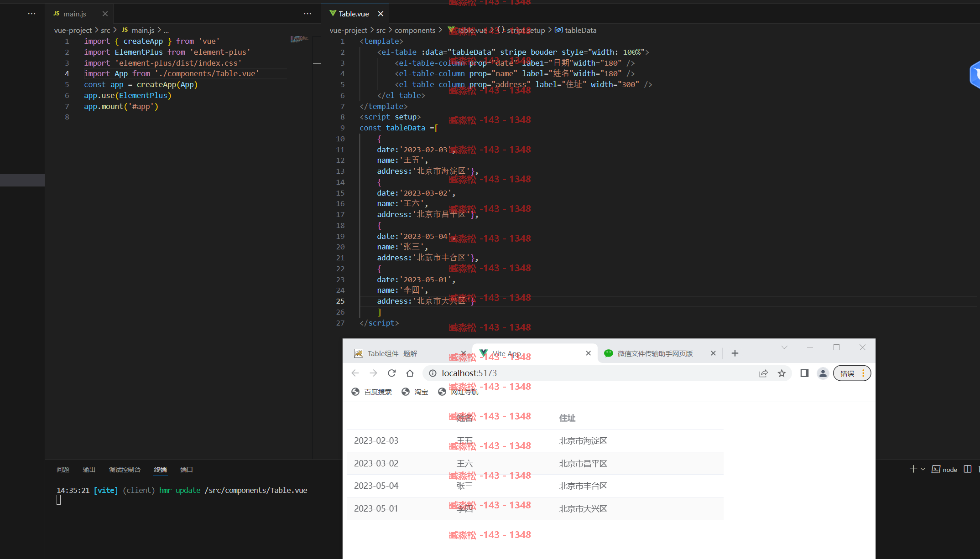This screenshot has width=980, height=559.
Task: Split the terminal panel
Action: click(x=968, y=469)
